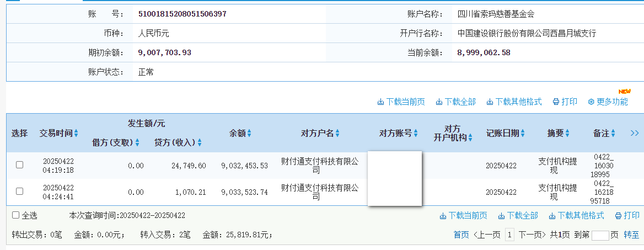
Task: Select credit amount 1,070.21
Action: 191,192
